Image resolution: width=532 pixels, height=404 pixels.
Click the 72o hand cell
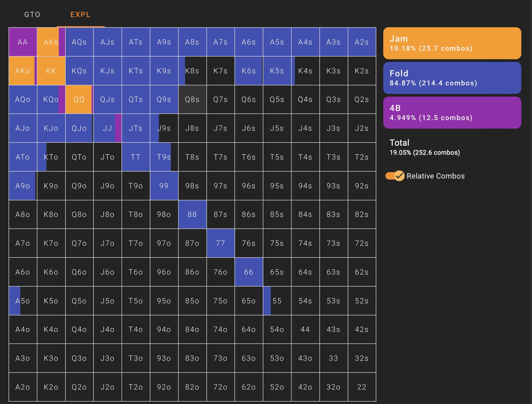221,387
